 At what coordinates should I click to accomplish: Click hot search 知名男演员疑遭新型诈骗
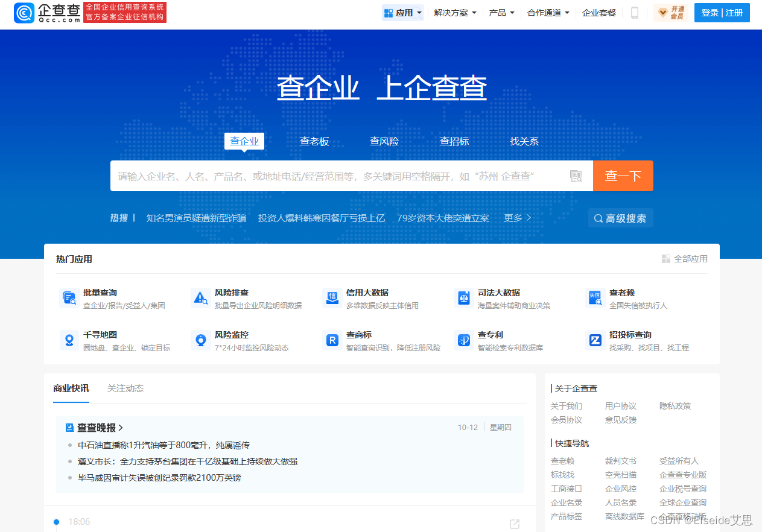click(196, 218)
